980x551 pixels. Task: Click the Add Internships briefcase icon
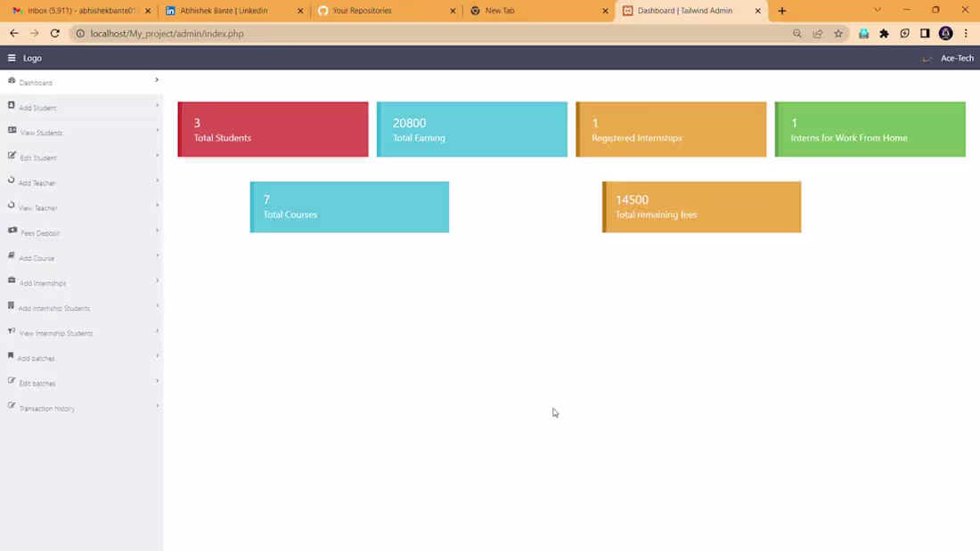pos(12,280)
